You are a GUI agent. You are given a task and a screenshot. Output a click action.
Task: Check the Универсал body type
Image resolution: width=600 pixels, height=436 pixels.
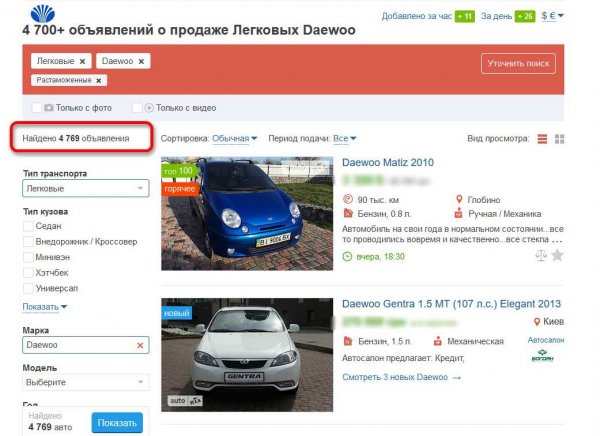tap(28, 288)
